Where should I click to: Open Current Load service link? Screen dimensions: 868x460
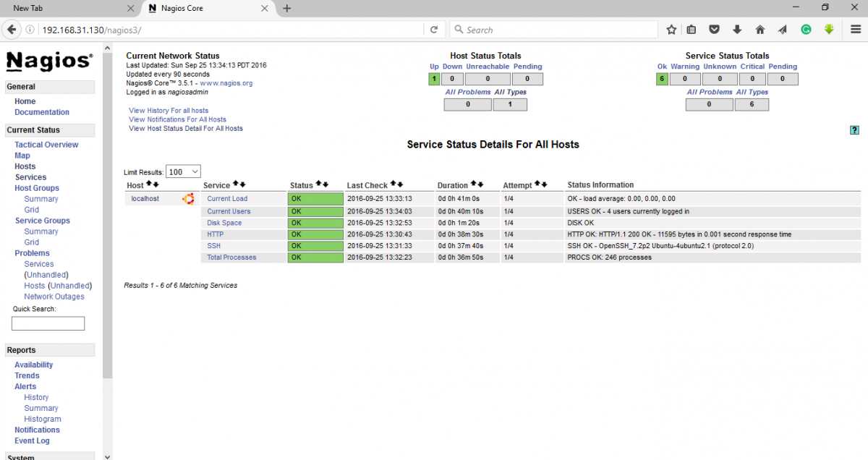pos(227,199)
